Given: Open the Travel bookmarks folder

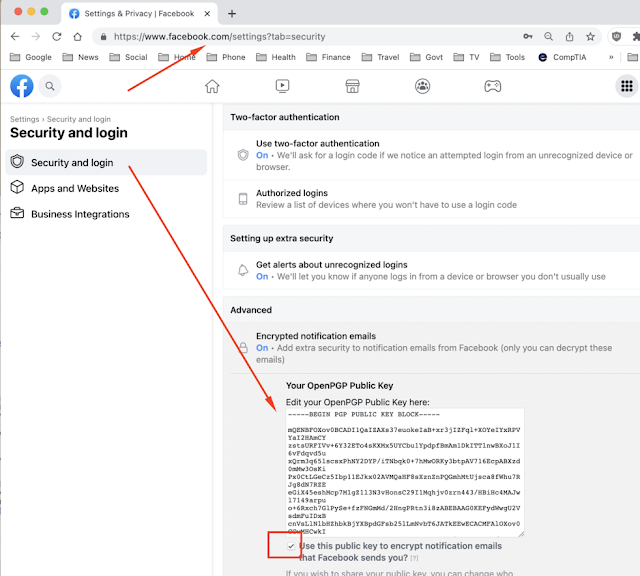Looking at the screenshot, I should 380,57.
